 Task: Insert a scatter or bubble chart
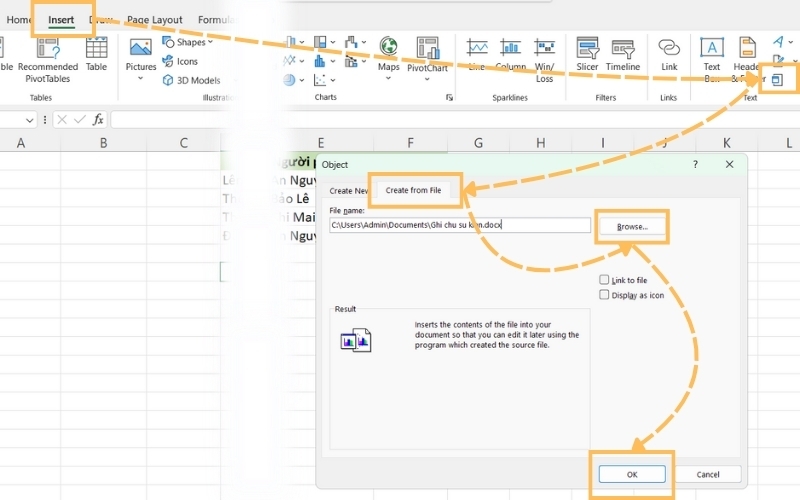[320, 80]
